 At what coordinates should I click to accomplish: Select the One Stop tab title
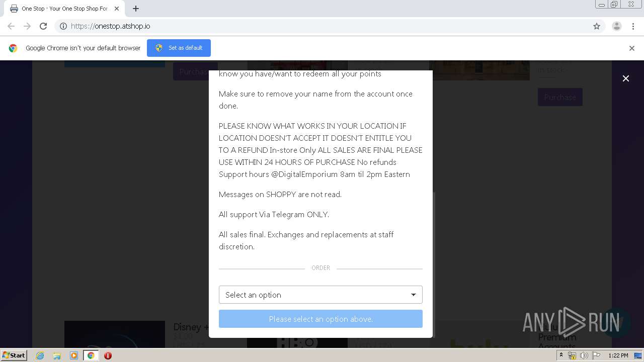point(64,9)
